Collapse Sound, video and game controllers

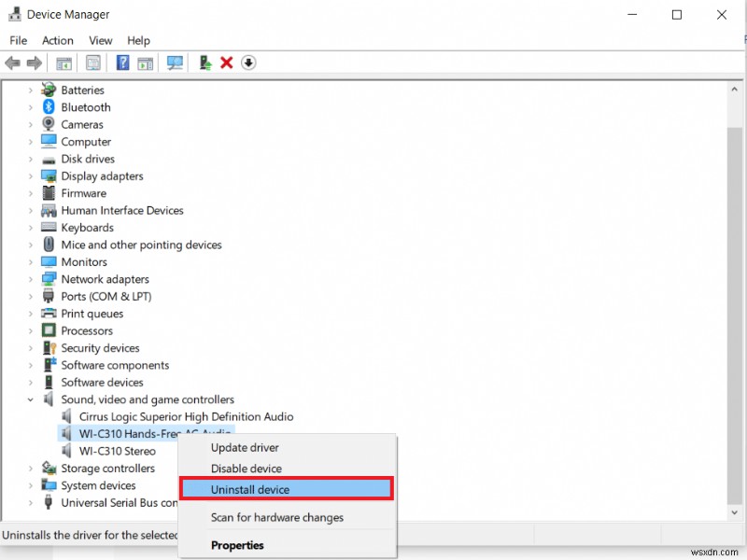pyautogui.click(x=30, y=399)
